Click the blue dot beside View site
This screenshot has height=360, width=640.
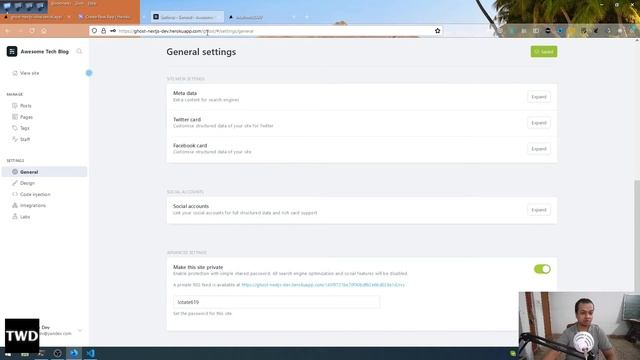[89, 73]
